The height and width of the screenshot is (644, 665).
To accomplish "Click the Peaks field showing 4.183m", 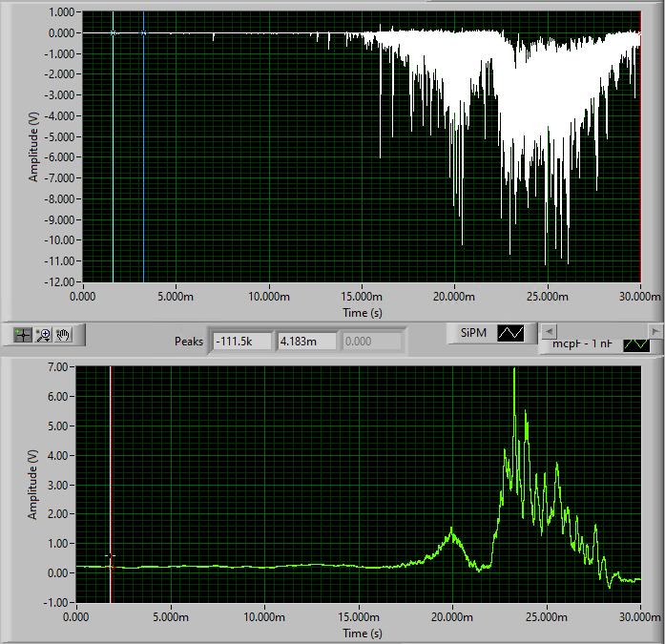I will pyautogui.click(x=307, y=342).
